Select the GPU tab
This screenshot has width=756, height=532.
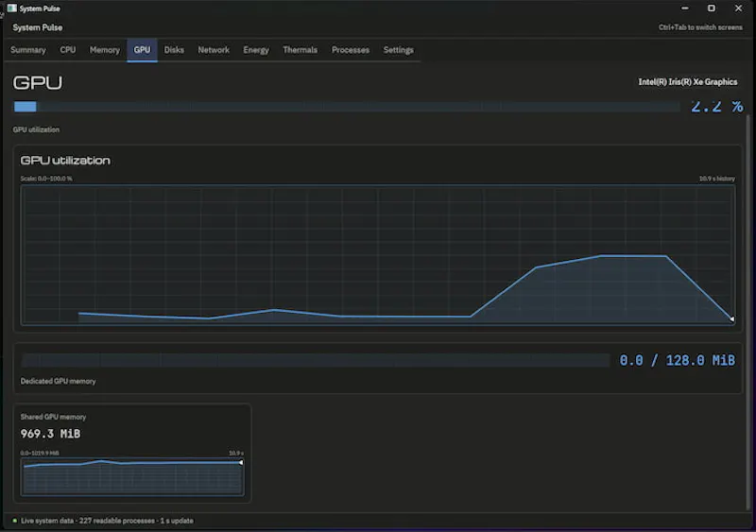[x=142, y=50]
